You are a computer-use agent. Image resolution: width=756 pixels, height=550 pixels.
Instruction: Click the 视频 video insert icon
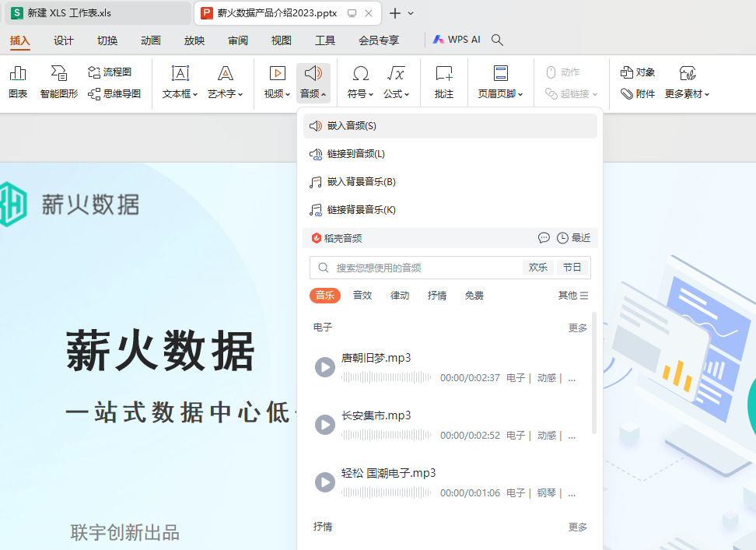pos(277,73)
